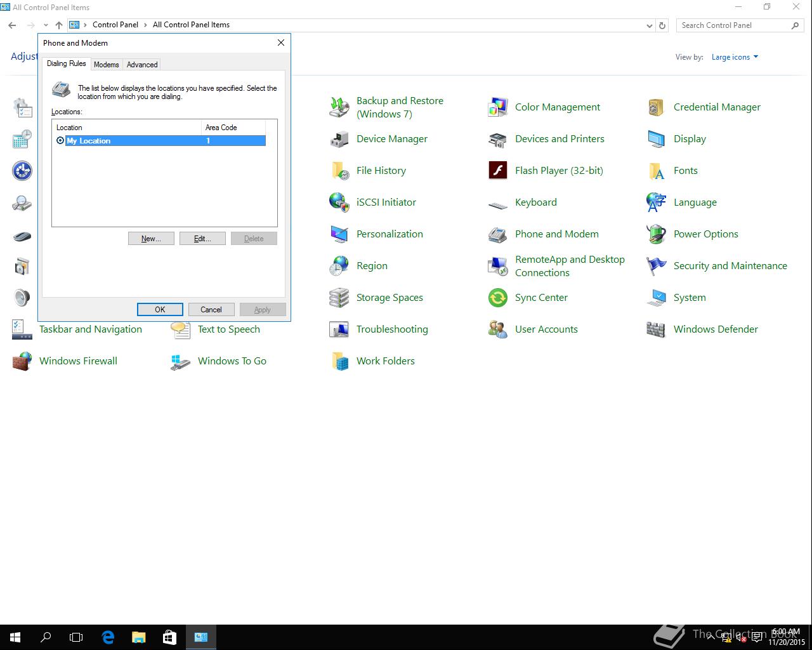Viewport: 812px width, 650px height.
Task: Go back using navigation arrow
Action: tap(12, 25)
